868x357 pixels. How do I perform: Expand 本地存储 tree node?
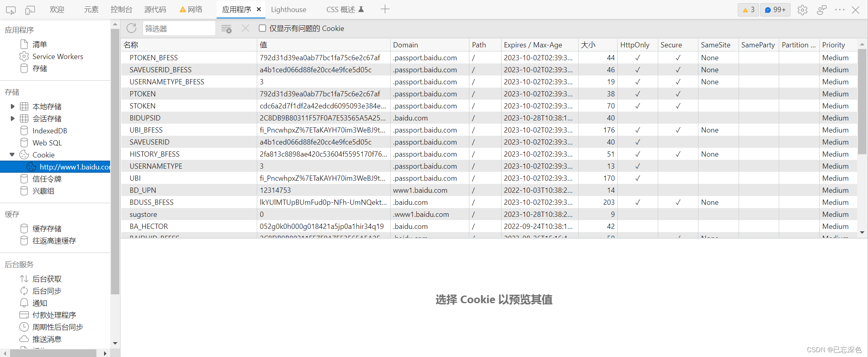click(12, 106)
